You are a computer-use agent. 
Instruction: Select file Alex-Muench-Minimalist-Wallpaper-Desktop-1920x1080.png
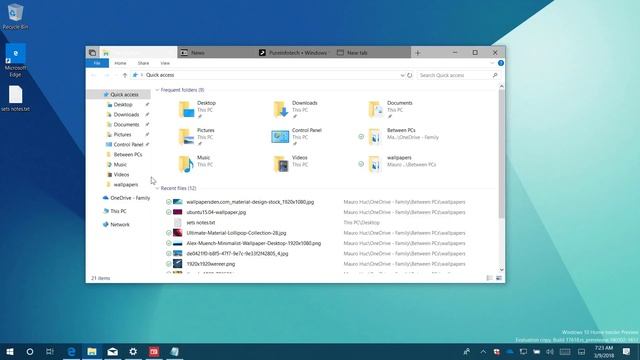(x=253, y=243)
